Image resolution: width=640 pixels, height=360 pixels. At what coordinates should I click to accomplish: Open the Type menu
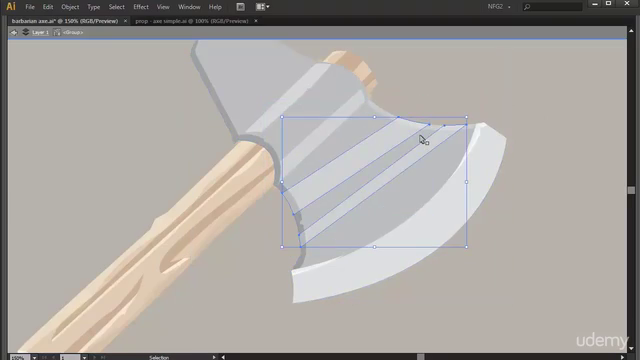coord(93,7)
